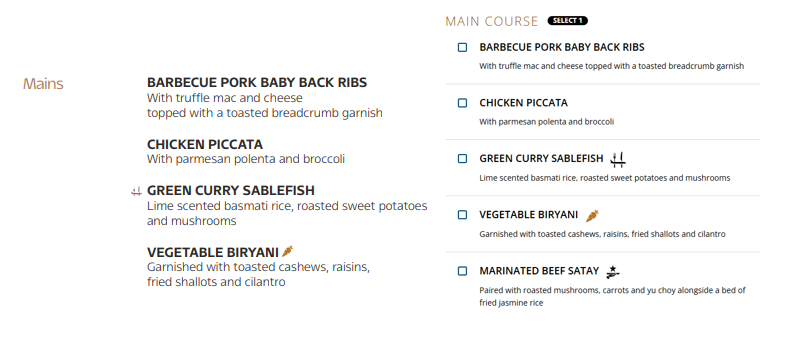This screenshot has width=786, height=362.
Task: Click the fork-and-knife icon next to Green Curry Sablefish checkbox item
Action: [x=618, y=159]
